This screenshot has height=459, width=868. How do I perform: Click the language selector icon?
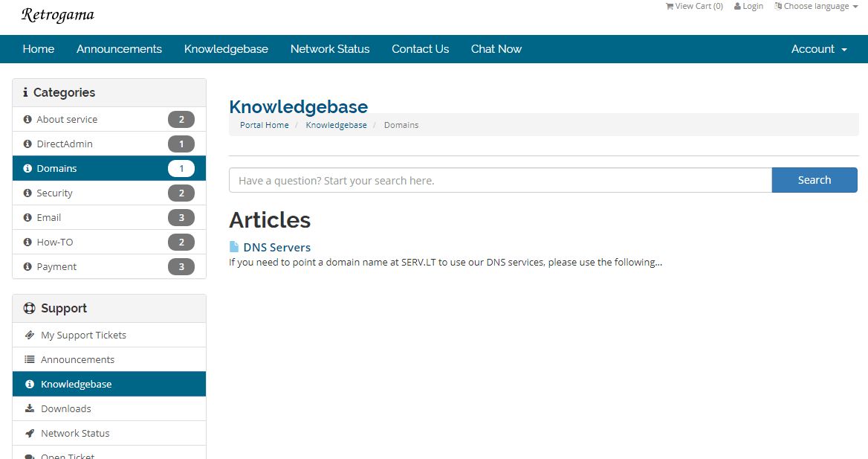[x=778, y=6]
